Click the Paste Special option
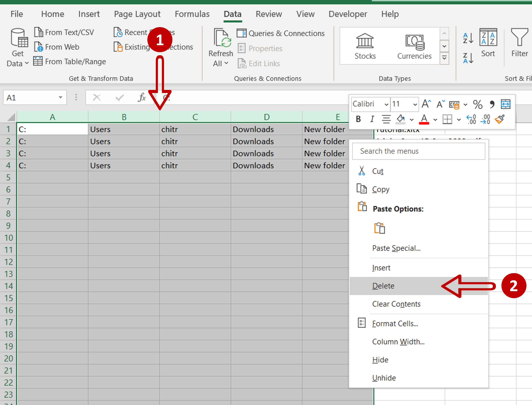The image size is (532, 405). [x=395, y=248]
